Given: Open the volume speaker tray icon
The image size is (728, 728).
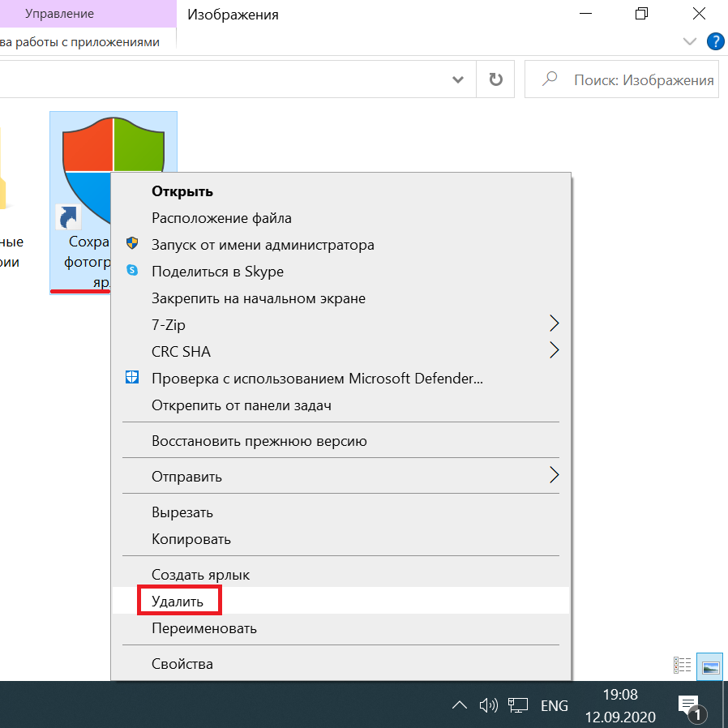Looking at the screenshot, I should pos(488,706).
